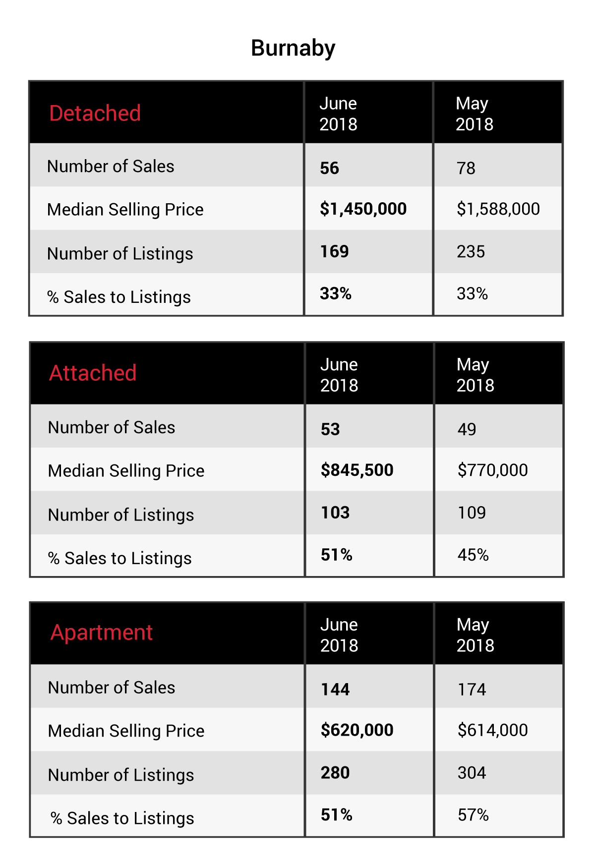Click Detached median price $1,450,000
The image size is (595, 868).
(363, 209)
